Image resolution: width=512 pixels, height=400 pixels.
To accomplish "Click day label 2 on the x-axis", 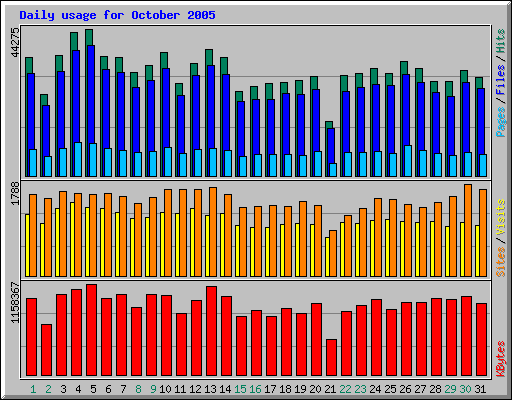I will 48,389.
